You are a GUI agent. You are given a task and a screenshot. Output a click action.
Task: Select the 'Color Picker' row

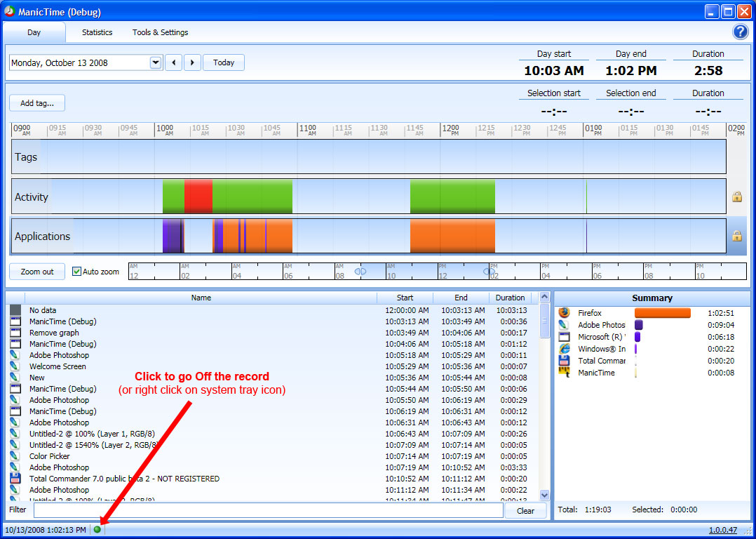point(272,456)
